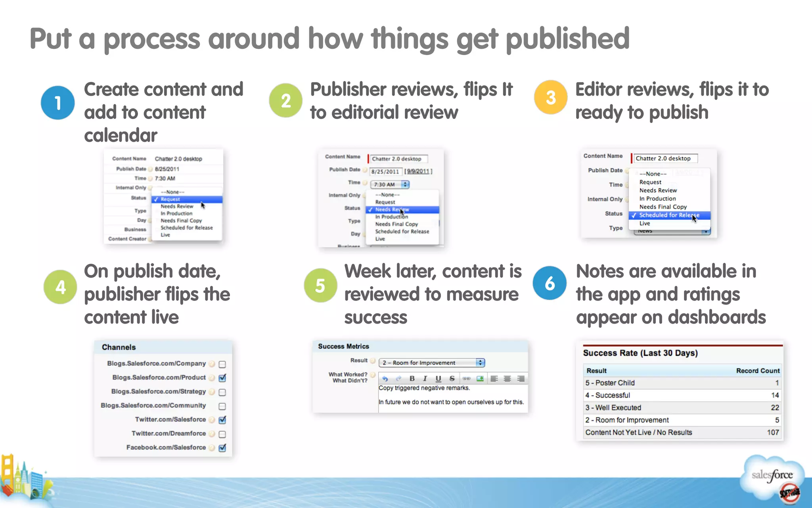Check the Blogs.Salesforce.com/Strategy checkbox
The height and width of the screenshot is (508, 812).
tap(222, 392)
